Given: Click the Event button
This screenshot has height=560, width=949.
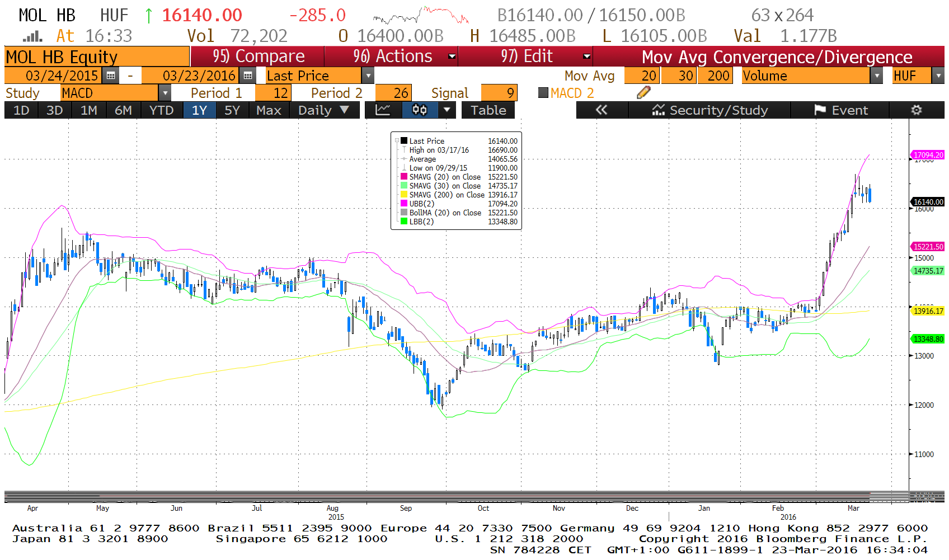Looking at the screenshot, I should point(840,110).
